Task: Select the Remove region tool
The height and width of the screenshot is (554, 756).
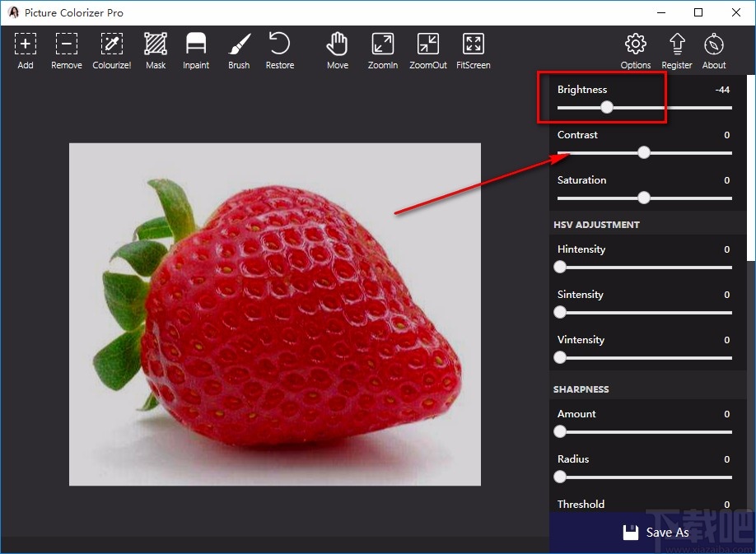Action: [x=66, y=50]
